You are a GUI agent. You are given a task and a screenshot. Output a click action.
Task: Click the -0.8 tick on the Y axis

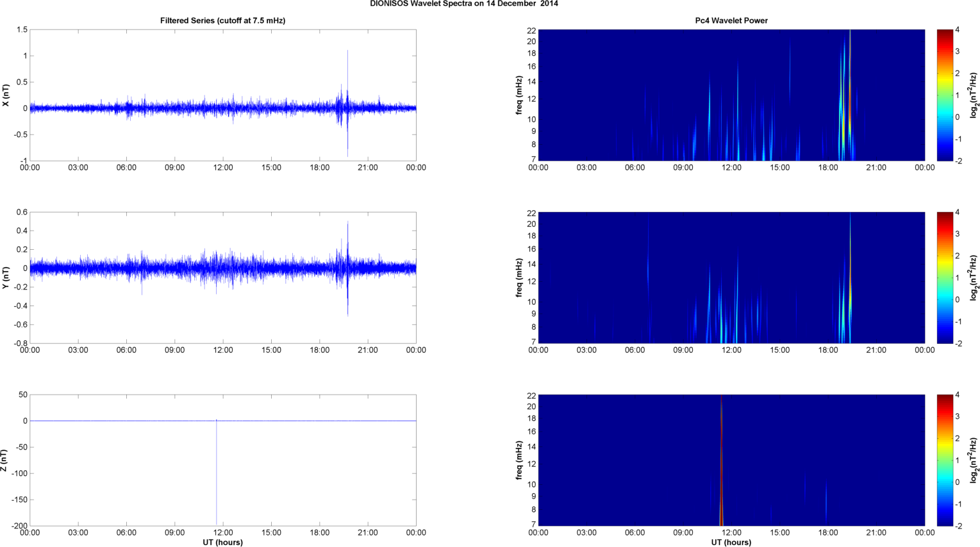21,343
